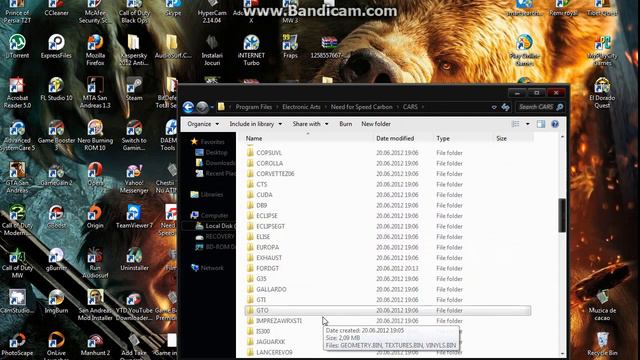Open address bar history dropdown arrow
Viewport: 640px width, 360px height.
coord(494,107)
